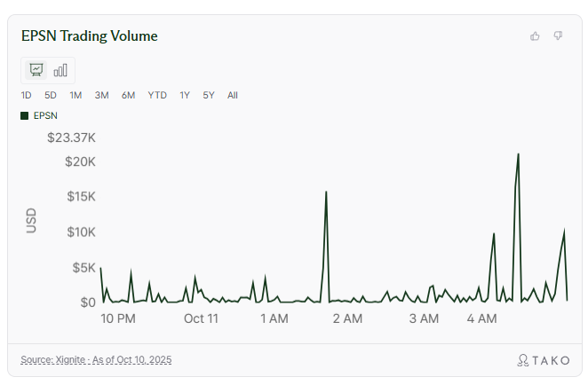
Task: Click the $15K y-axis label
Action: [81, 197]
